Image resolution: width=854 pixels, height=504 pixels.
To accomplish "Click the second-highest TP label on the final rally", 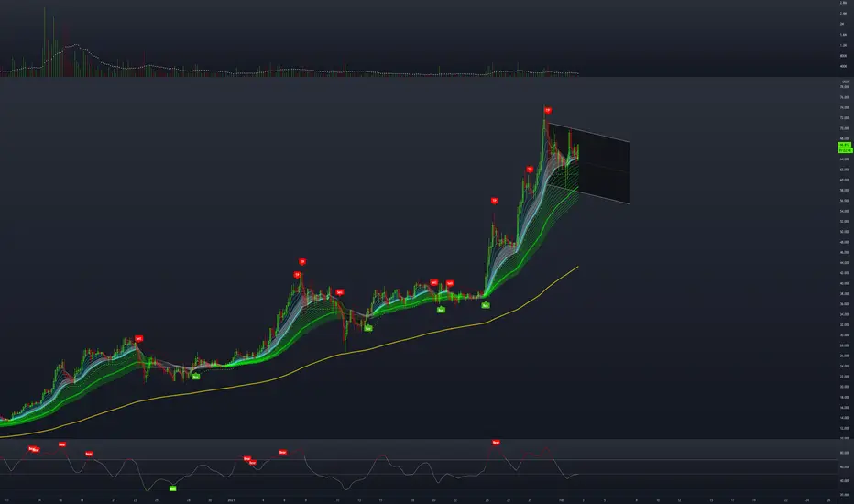I will click(x=530, y=170).
